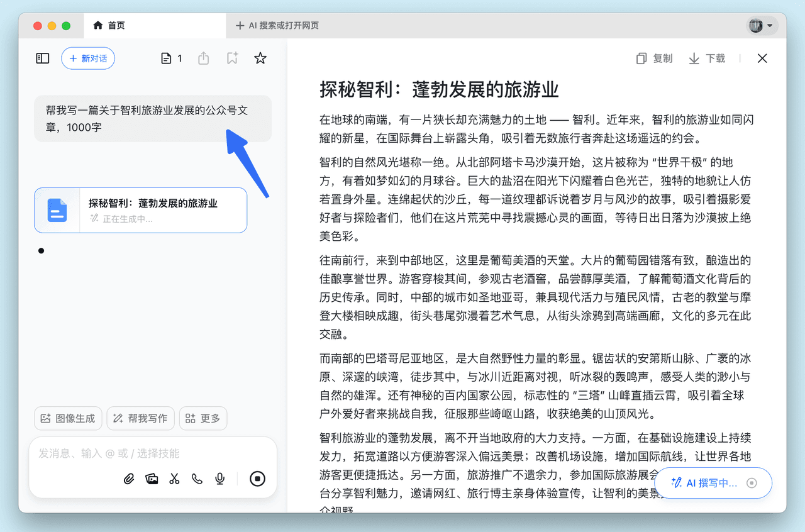Click the scissors screenshot icon

coord(174,479)
